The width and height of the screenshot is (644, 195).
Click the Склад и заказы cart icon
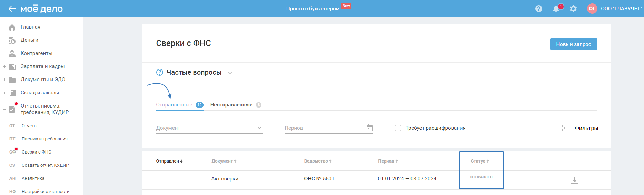pyautogui.click(x=12, y=93)
